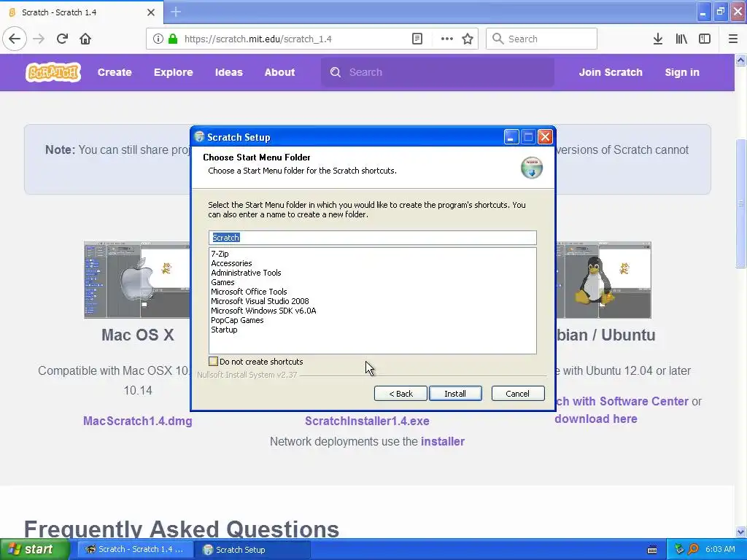Toggle the Firefox sidebar icon
Screen dimensions: 747x560
coord(705,39)
